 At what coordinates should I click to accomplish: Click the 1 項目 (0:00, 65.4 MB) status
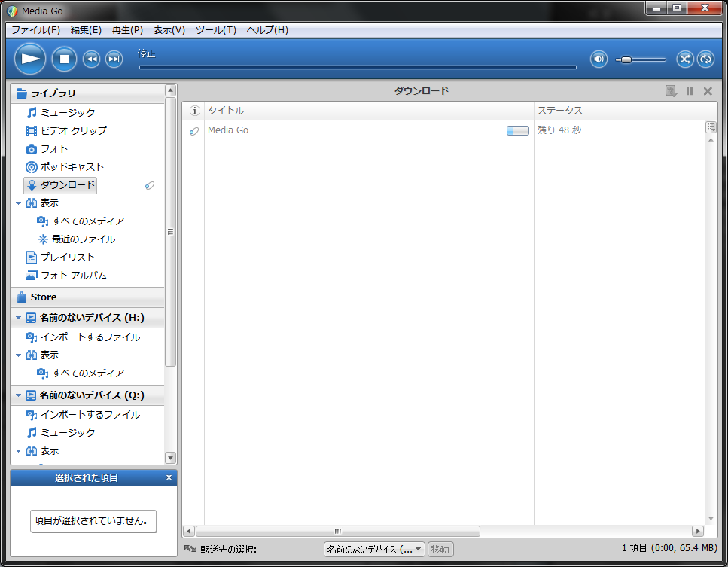click(669, 548)
